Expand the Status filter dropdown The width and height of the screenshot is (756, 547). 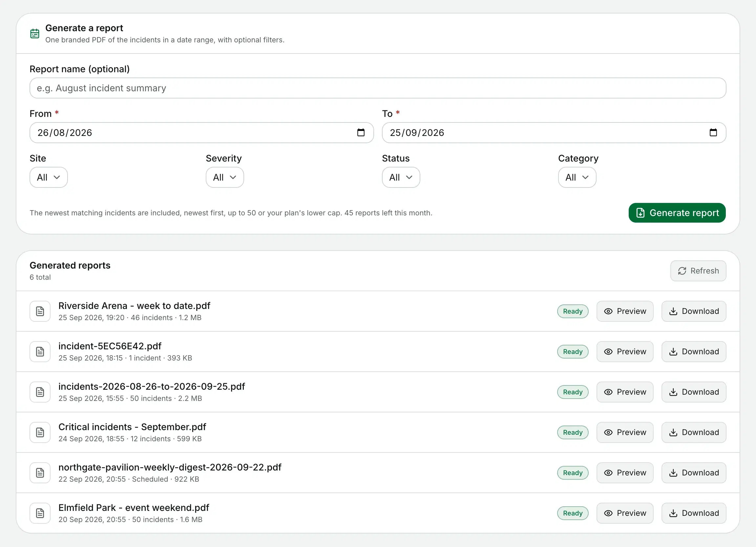pos(401,177)
